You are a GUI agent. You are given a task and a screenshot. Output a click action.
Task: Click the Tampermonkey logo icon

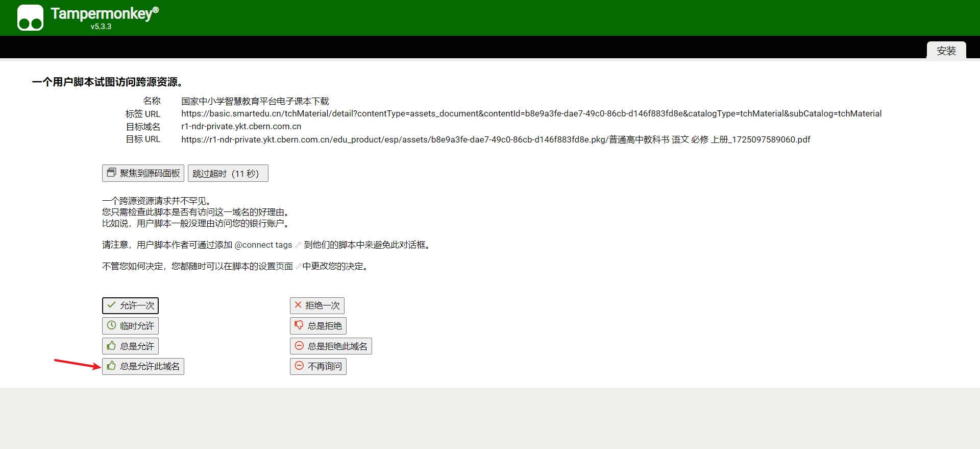(30, 18)
